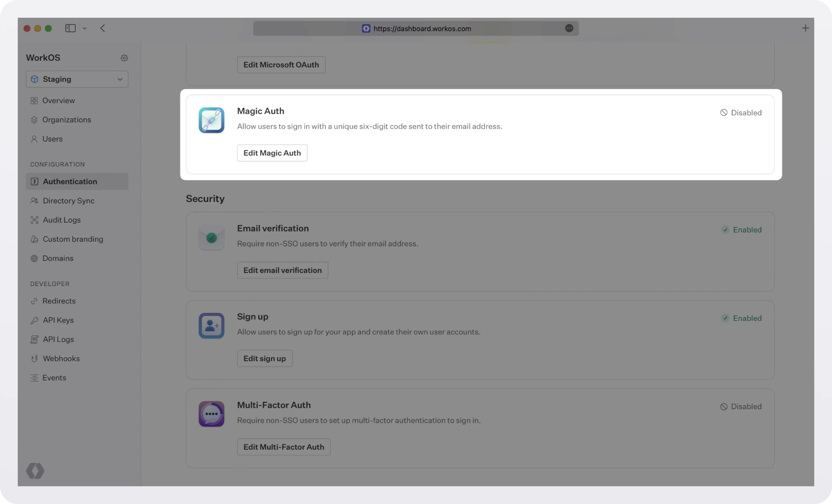The width and height of the screenshot is (832, 504).
Task: Click the WorkOS favicon in address bar
Action: pyautogui.click(x=366, y=28)
